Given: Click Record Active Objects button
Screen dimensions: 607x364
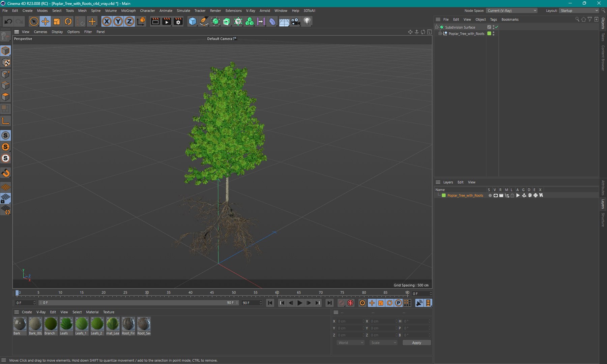Looking at the screenshot, I should click(342, 303).
